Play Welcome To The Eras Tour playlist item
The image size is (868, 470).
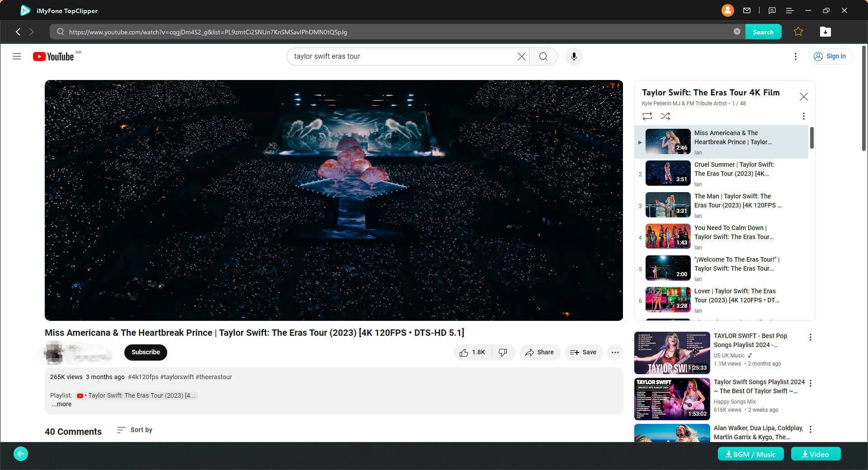[722, 269]
